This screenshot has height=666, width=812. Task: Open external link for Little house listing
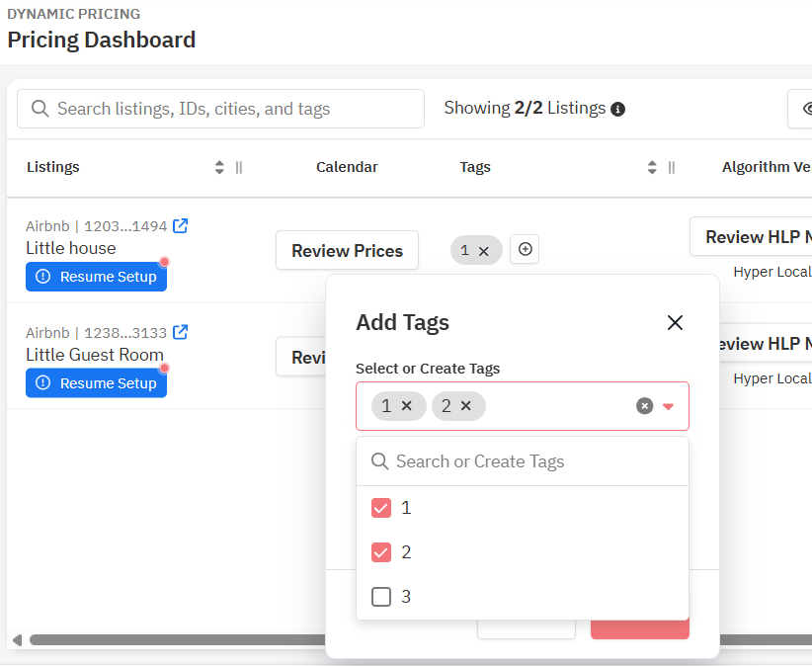(x=181, y=225)
